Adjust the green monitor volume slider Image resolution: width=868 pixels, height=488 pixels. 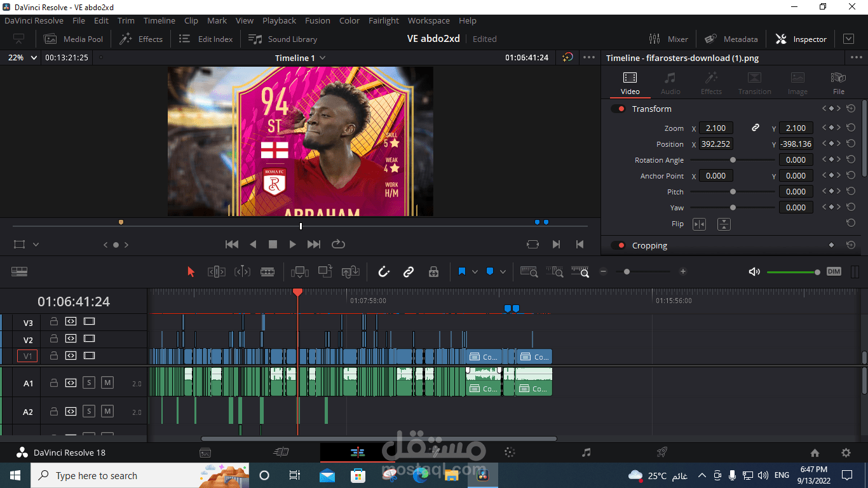coord(793,272)
